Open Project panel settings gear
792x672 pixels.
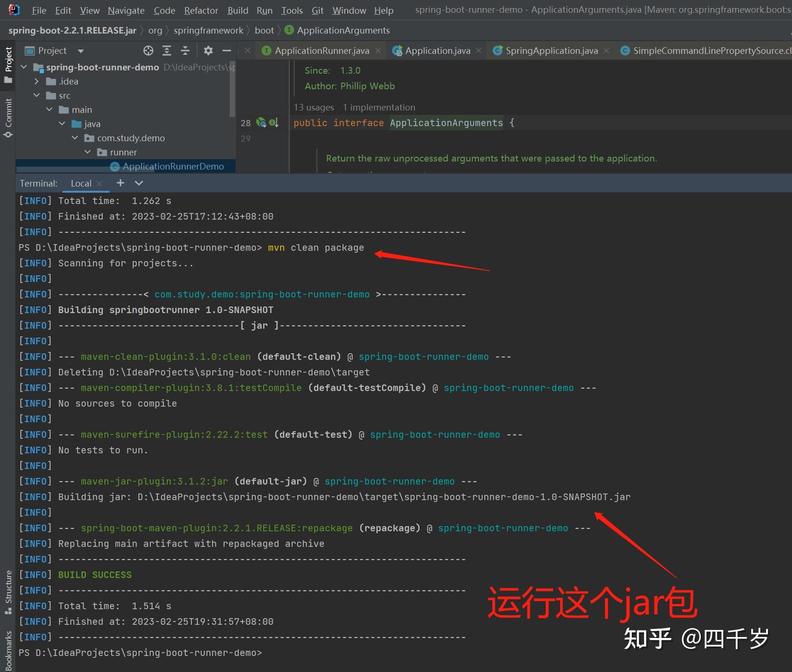208,51
